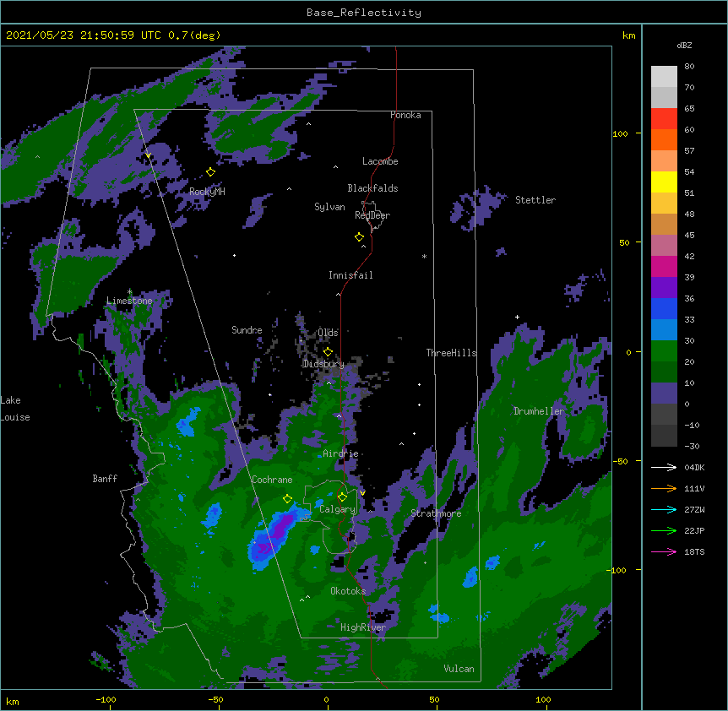
Task: Pick slate purple 0-10 dBZ swatch
Action: click(664, 393)
